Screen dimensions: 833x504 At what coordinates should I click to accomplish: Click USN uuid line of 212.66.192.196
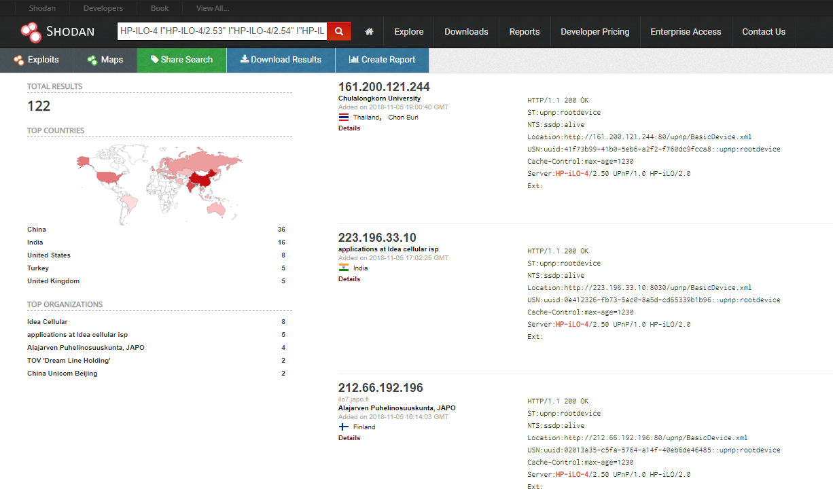pos(654,450)
